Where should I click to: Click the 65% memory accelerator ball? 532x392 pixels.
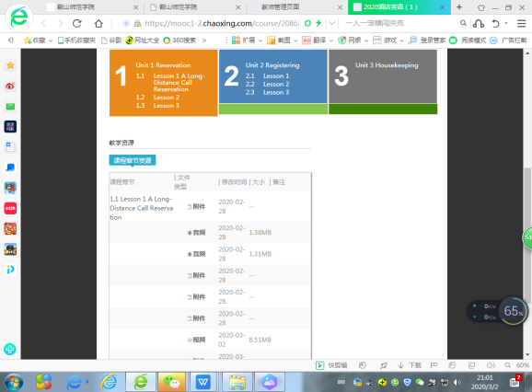[513, 311]
